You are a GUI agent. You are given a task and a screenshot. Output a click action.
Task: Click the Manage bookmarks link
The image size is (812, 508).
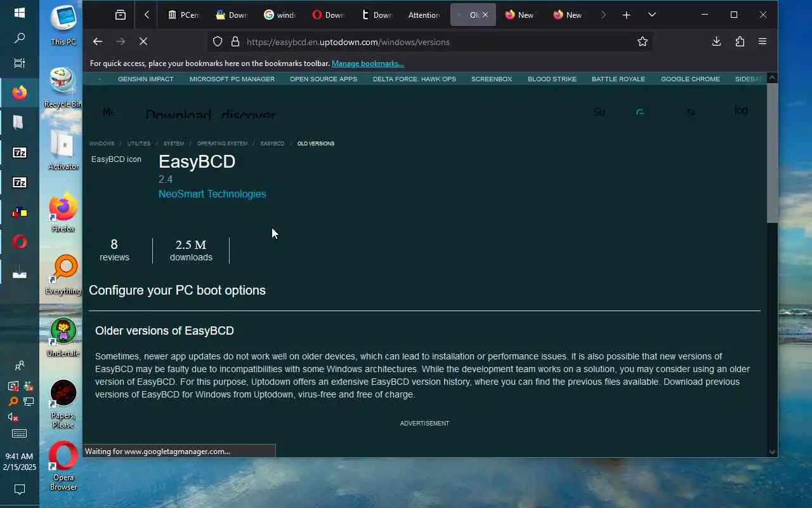pyautogui.click(x=367, y=63)
